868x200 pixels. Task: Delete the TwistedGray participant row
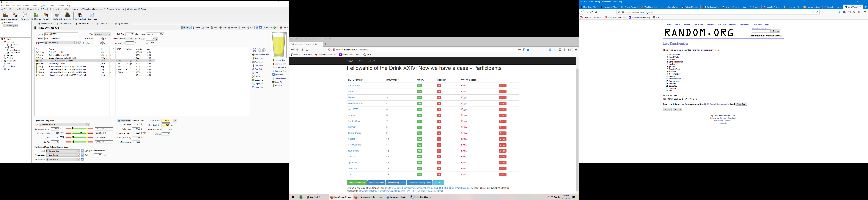[503, 121]
